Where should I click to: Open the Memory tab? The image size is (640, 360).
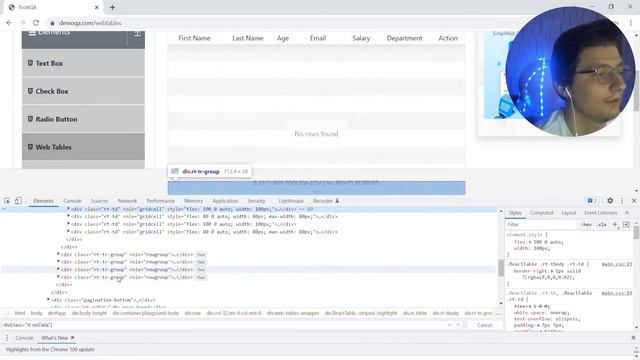[193, 201]
